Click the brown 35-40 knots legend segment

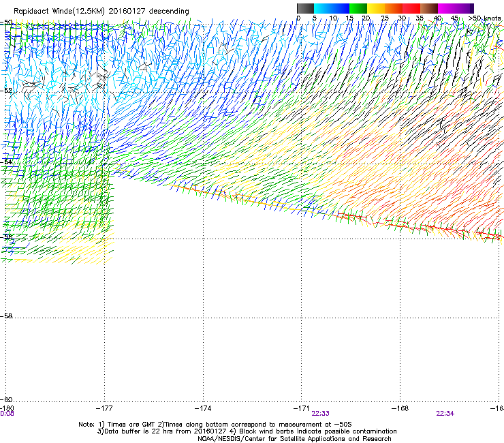429,8
